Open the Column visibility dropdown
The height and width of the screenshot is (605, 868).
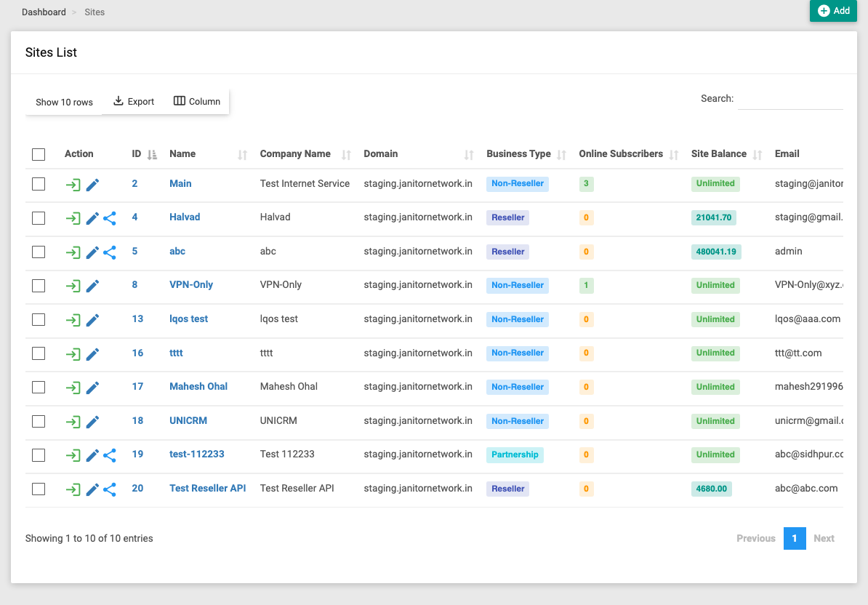197,101
